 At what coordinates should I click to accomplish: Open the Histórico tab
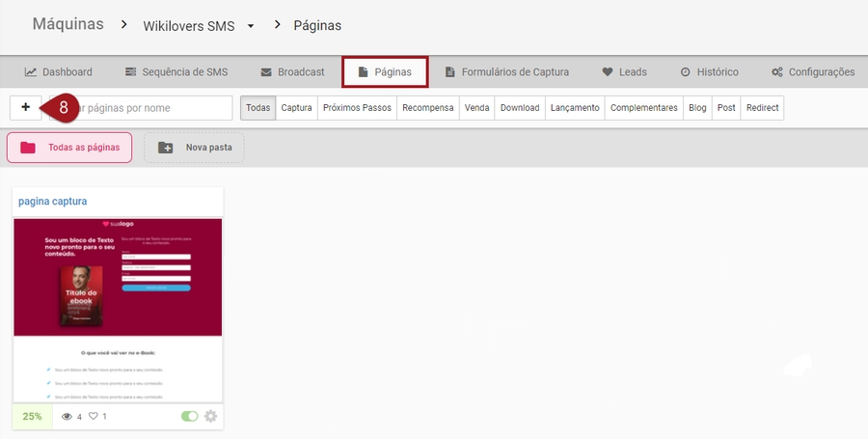pyautogui.click(x=709, y=71)
